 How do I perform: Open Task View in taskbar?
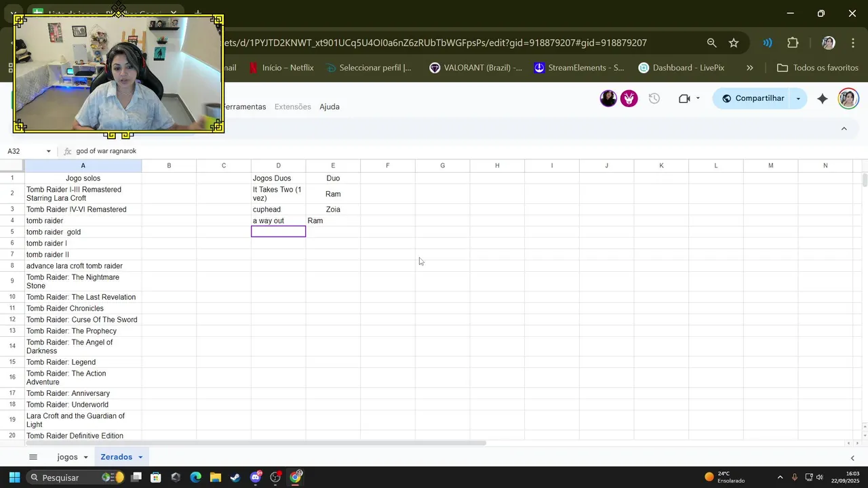pyautogui.click(x=136, y=477)
